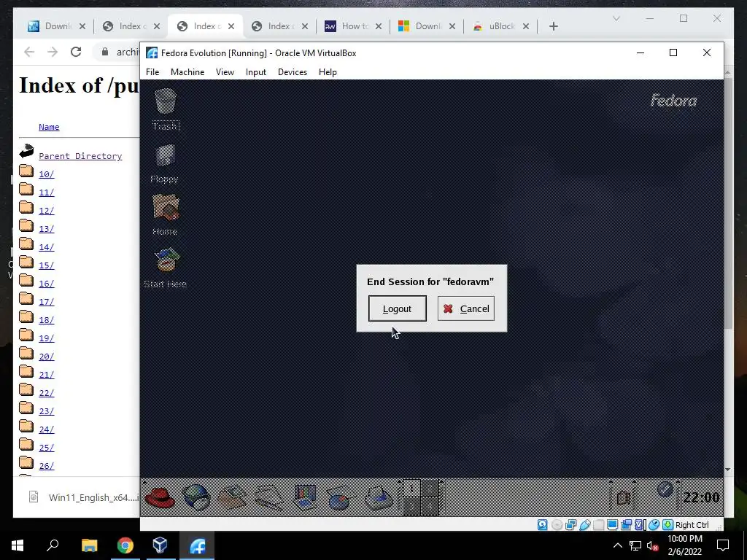Open the 20/ folder link

[46, 357]
